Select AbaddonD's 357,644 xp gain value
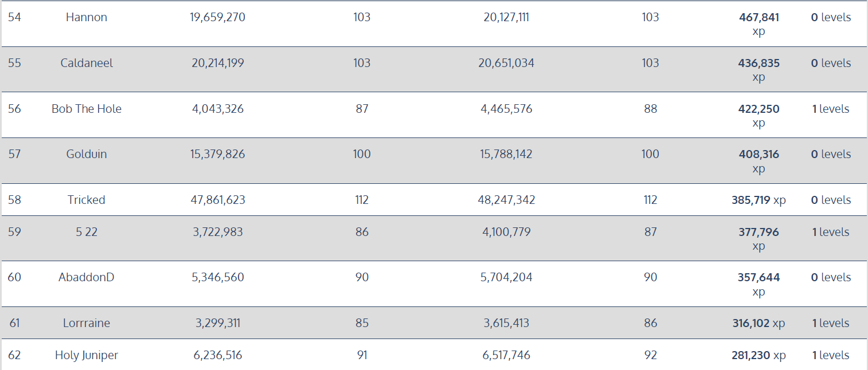 tap(758, 278)
